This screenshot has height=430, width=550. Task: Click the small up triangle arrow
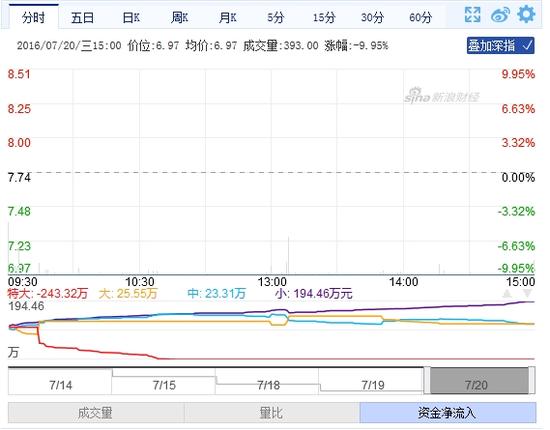(x=507, y=293)
